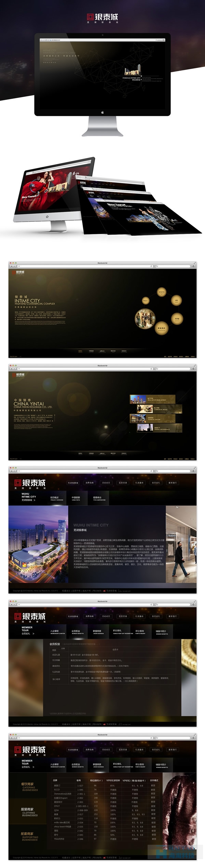
Task: Open 活动动态 nav on WUHU INTIME CITY page
Action: click(106, 483)
